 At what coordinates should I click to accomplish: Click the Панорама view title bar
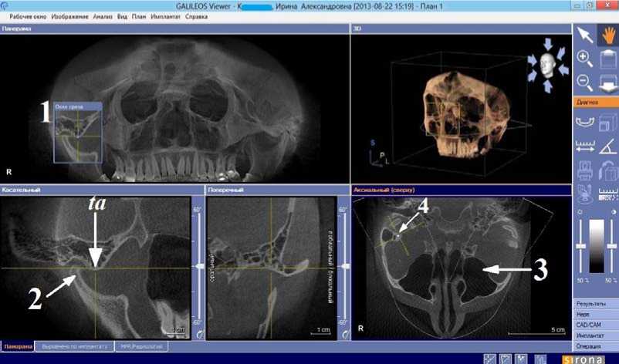174,29
